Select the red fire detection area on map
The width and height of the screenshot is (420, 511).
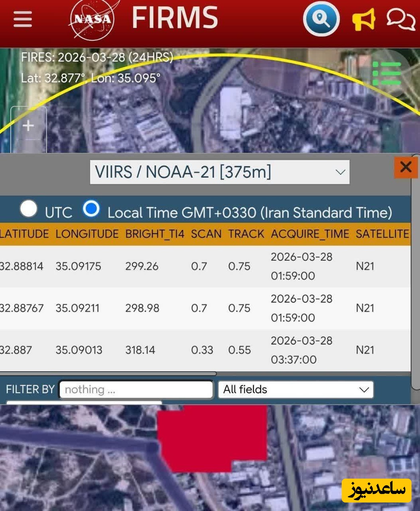[x=213, y=436]
